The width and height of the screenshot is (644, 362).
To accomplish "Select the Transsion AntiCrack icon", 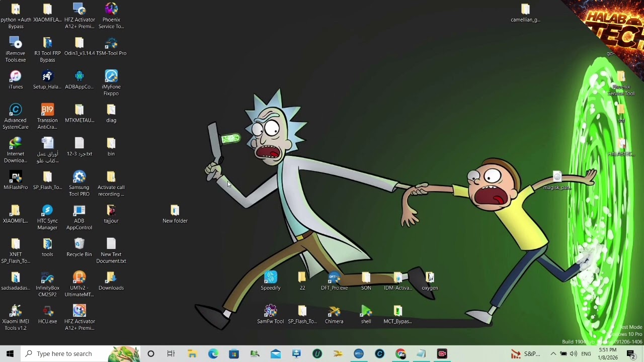I will point(47,117).
